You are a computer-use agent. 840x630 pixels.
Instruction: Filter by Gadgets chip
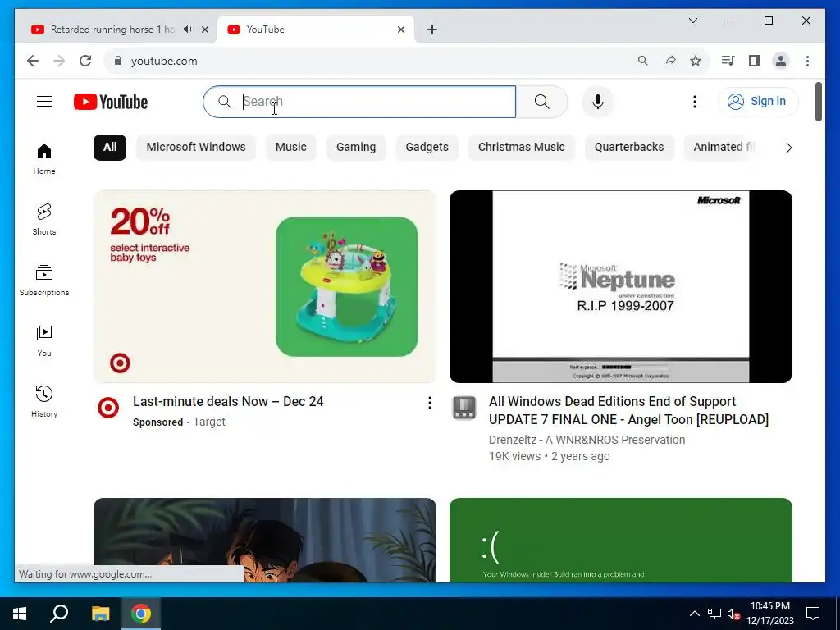pos(427,148)
